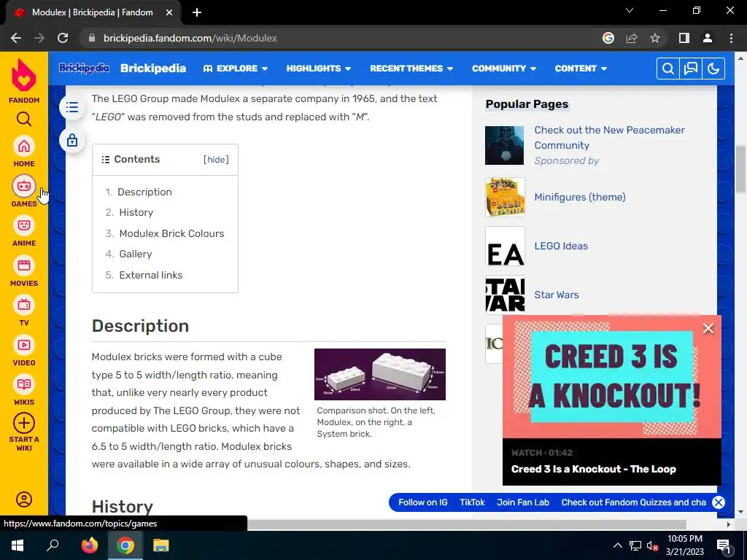
Task: Open File Explorer from taskbar
Action: pyautogui.click(x=161, y=545)
